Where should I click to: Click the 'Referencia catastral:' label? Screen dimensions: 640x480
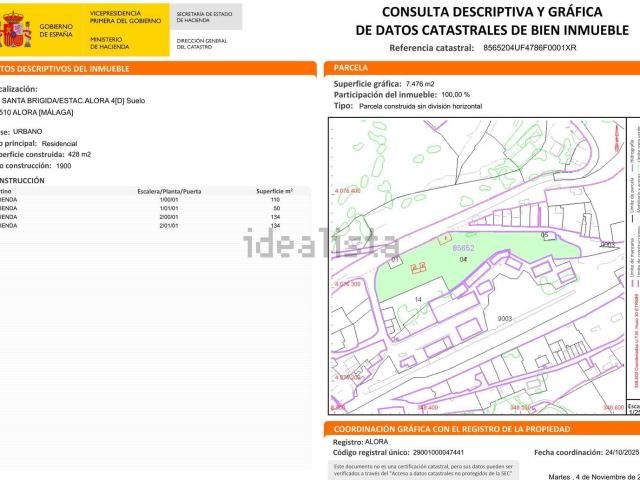pos(431,48)
